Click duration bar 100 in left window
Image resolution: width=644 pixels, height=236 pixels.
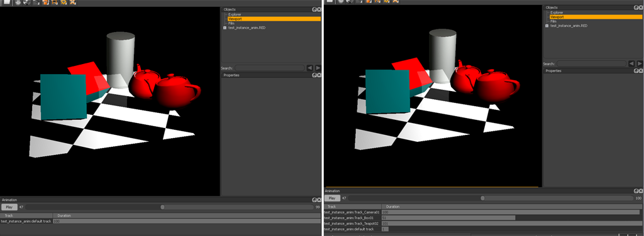point(186,221)
